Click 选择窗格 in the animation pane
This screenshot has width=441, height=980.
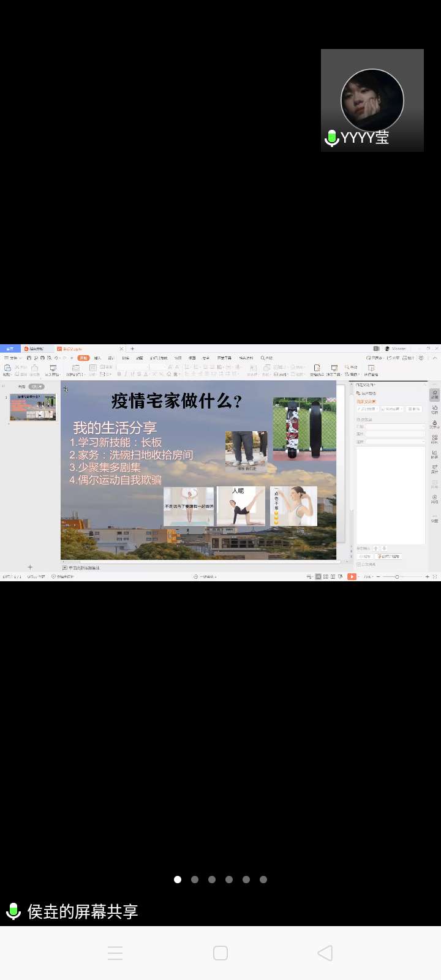pos(366,393)
